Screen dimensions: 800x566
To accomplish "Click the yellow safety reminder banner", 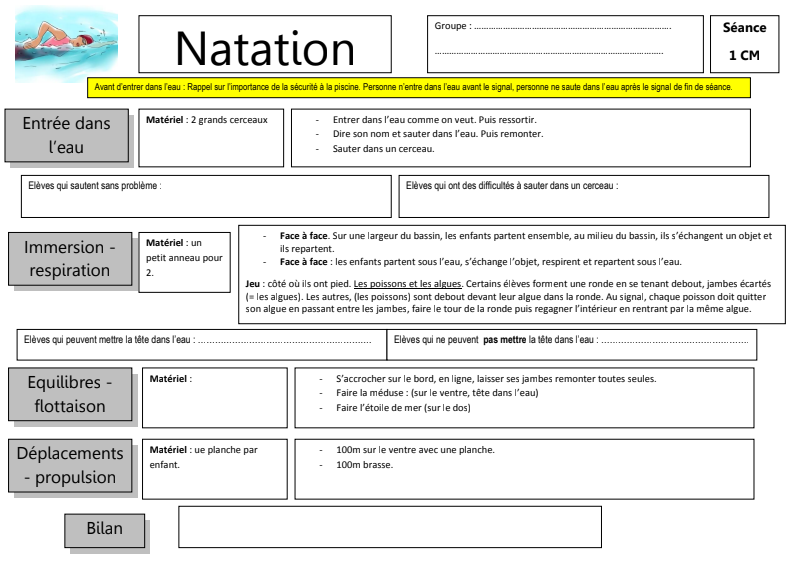I will pyautogui.click(x=418, y=87).
